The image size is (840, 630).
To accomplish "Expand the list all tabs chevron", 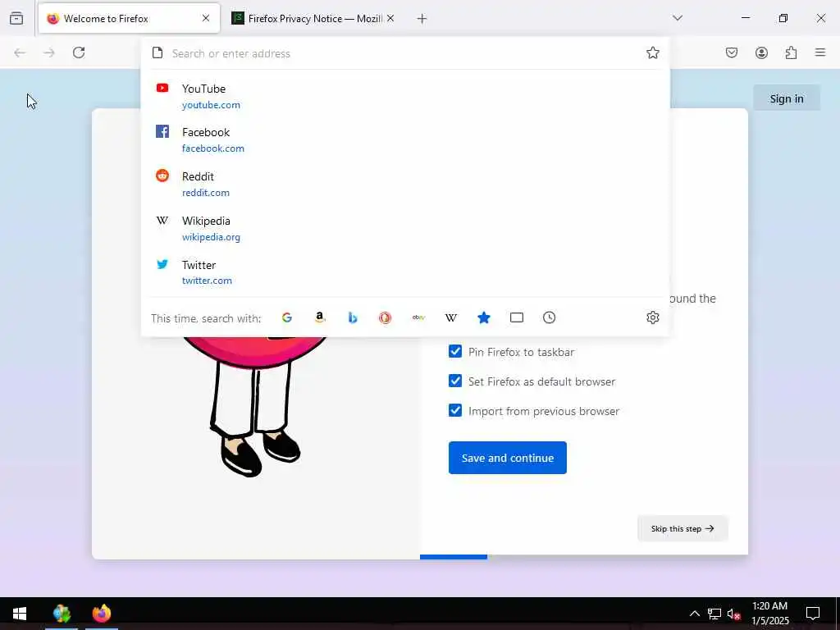I will click(x=678, y=18).
